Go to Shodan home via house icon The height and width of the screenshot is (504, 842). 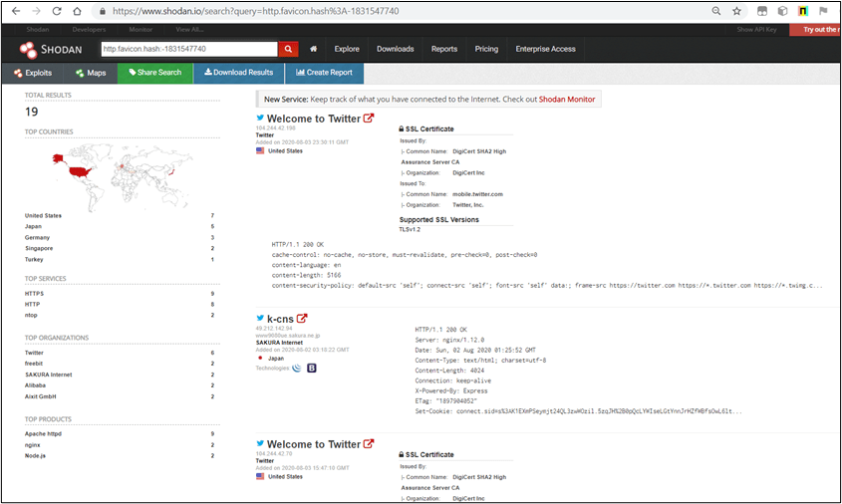coord(313,49)
